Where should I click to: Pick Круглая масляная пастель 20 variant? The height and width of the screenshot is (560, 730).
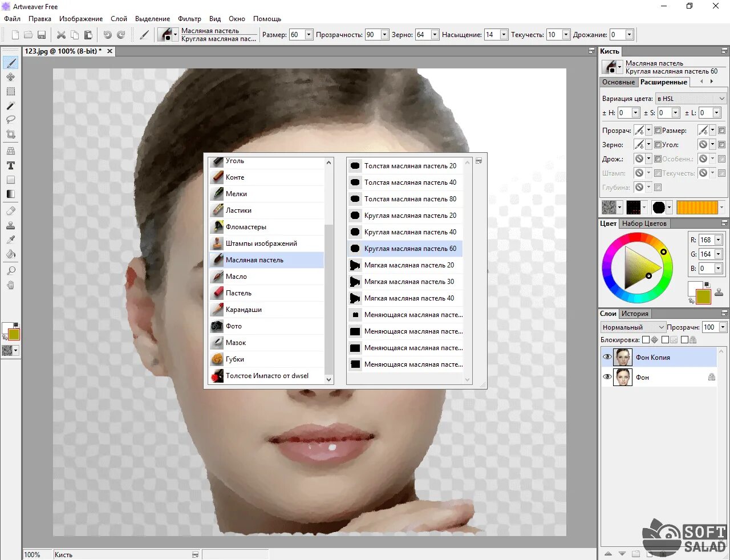[x=404, y=216]
